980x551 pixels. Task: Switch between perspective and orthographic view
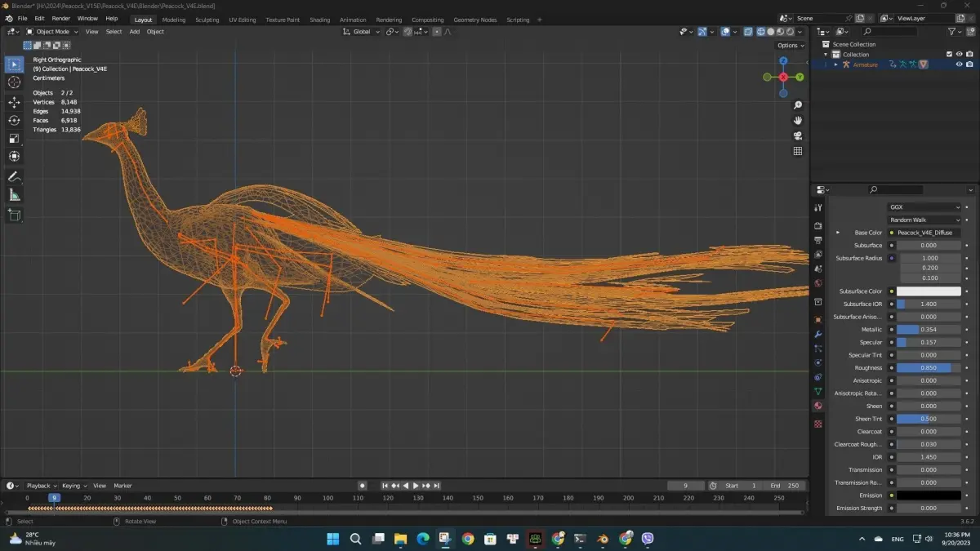pyautogui.click(x=798, y=151)
